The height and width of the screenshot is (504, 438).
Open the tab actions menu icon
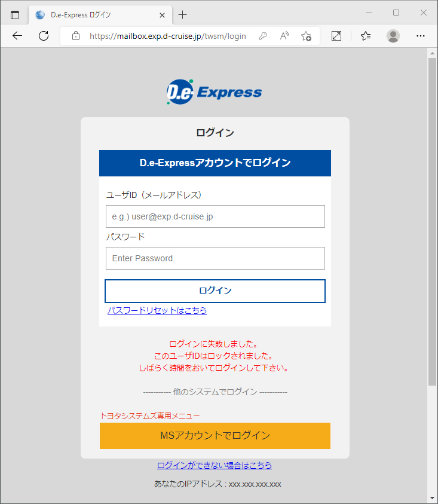pos(15,15)
